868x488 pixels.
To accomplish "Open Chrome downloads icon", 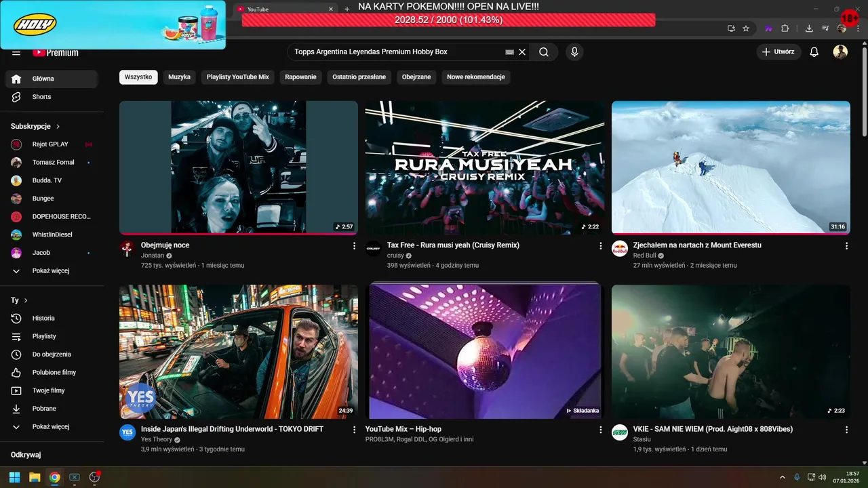I will [809, 28].
